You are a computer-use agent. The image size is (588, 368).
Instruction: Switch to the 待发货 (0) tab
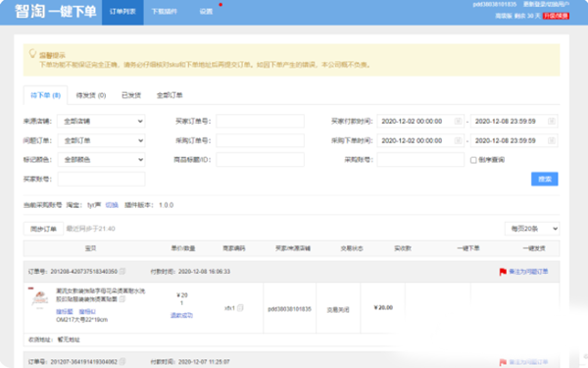(x=91, y=95)
